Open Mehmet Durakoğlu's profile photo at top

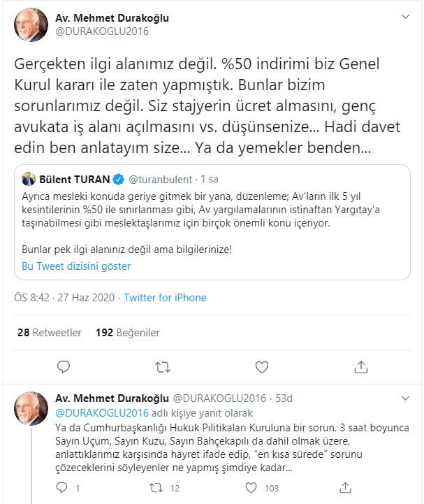click(31, 25)
